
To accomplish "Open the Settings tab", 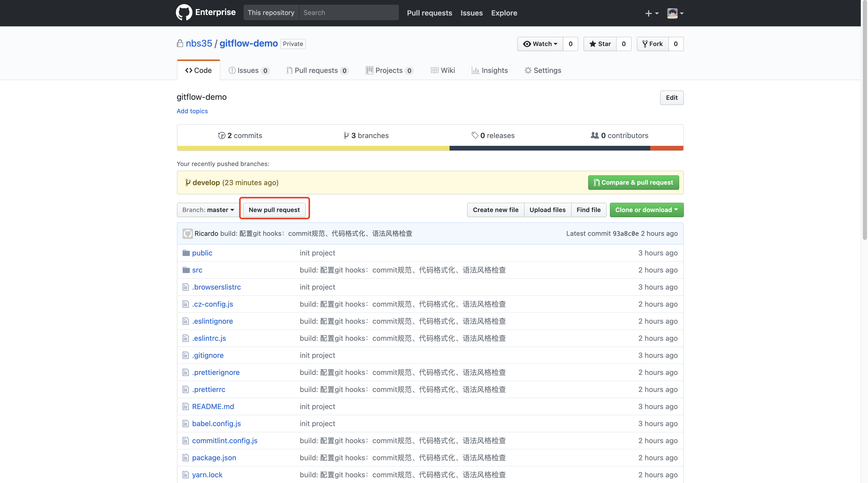I will click(x=543, y=70).
